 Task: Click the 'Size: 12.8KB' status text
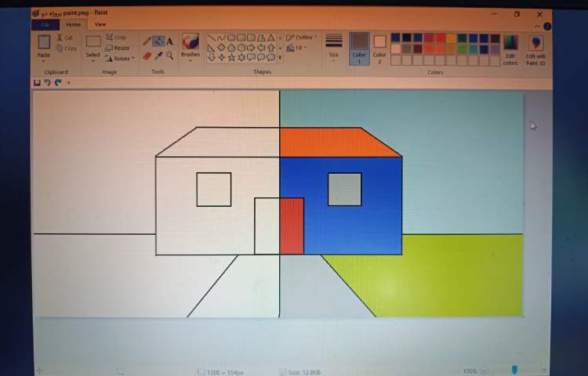coord(303,372)
